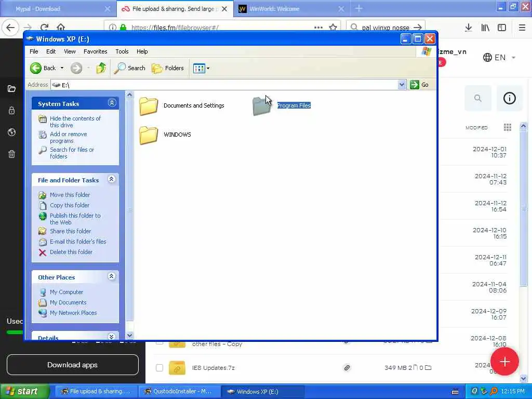Screen dimensions: 532x399
Task: Click Publish this folder to the Web
Action: [x=75, y=219]
